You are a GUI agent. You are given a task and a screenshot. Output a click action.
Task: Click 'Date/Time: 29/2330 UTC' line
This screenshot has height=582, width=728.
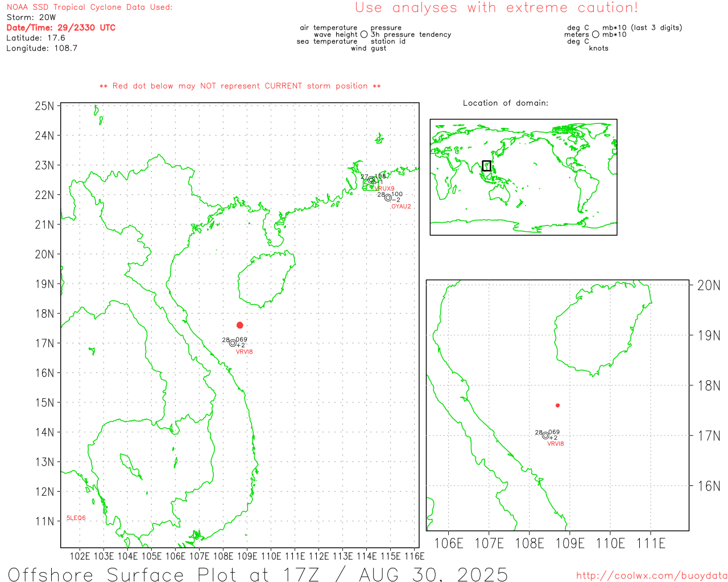pos(61,28)
